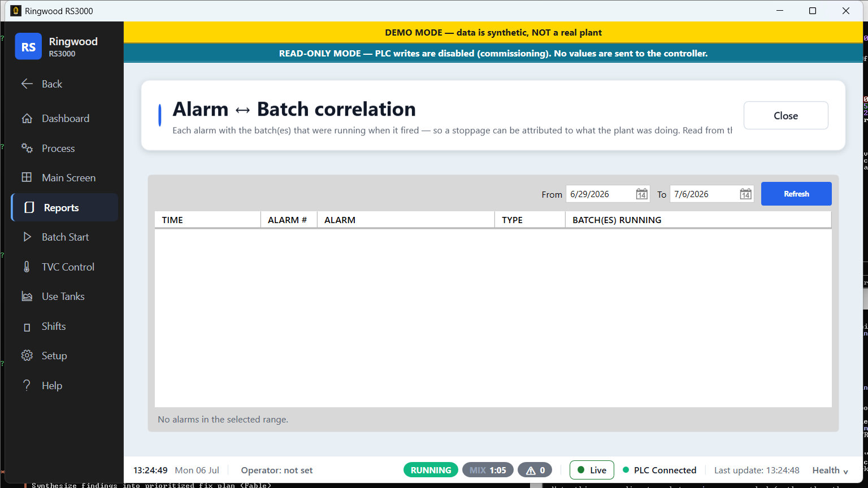Close the Alarm Batch correlation report

click(x=785, y=115)
